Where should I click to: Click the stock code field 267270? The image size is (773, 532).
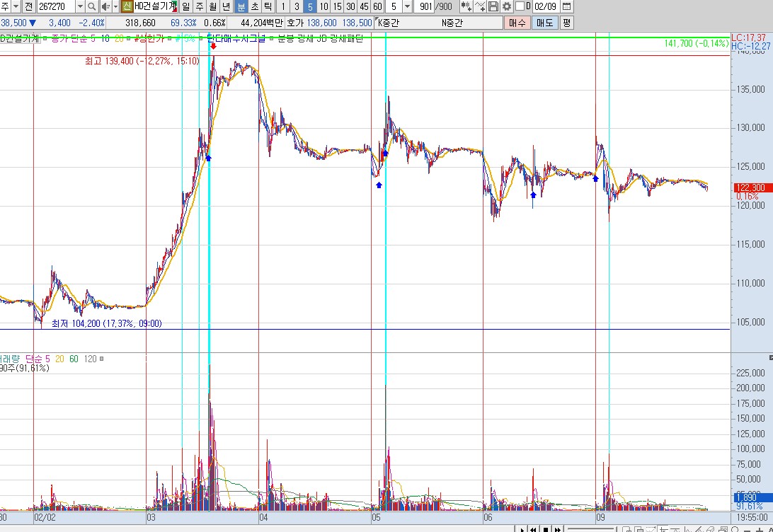click(x=55, y=6)
